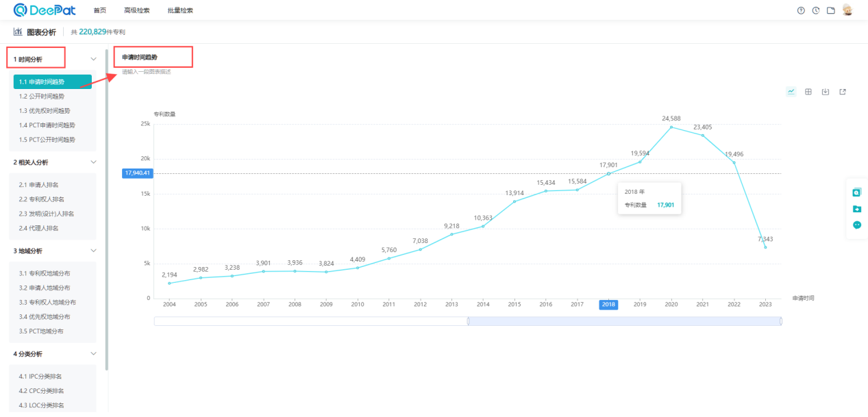Download the chart via download icon
The image size is (868, 417).
click(826, 92)
